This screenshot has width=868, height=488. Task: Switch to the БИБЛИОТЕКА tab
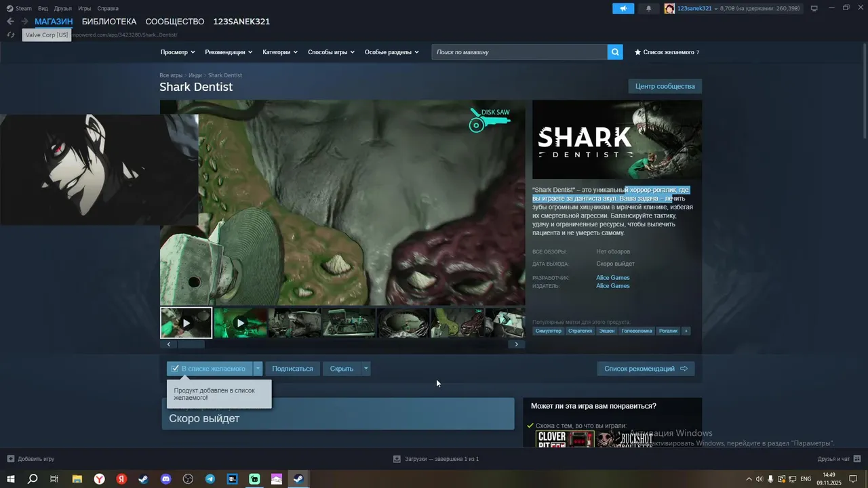pos(109,22)
